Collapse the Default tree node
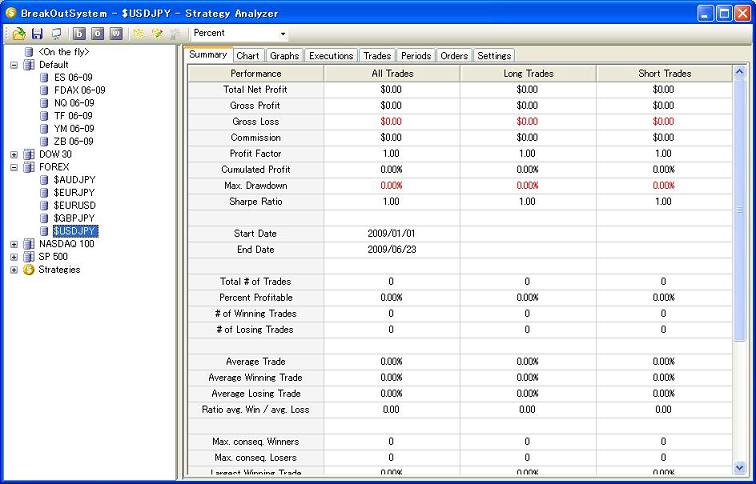Screen dimensions: 756x484 click(14, 65)
